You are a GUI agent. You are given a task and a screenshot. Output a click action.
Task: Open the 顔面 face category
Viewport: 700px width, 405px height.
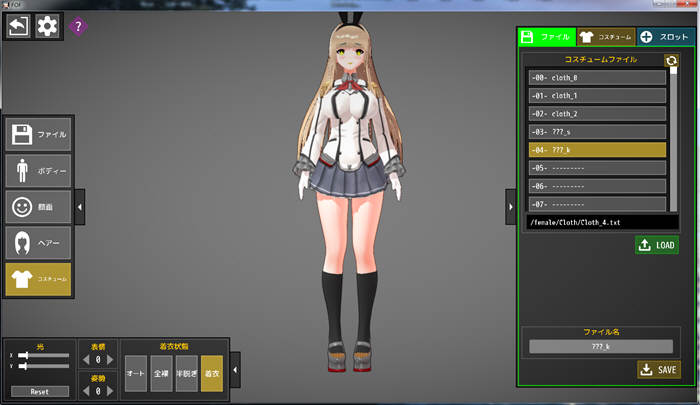[x=38, y=207]
